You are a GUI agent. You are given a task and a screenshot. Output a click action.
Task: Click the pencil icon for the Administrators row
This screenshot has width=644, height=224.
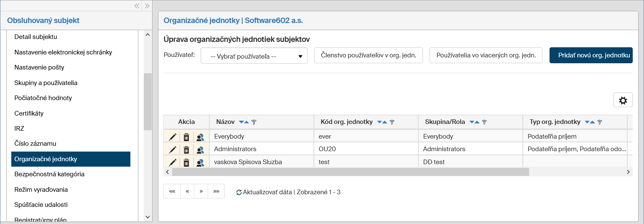point(173,149)
